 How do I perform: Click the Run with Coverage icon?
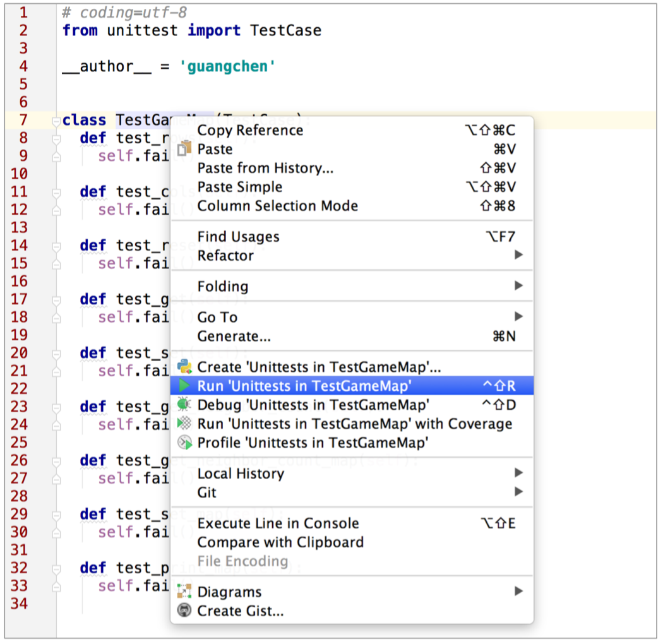tap(184, 423)
